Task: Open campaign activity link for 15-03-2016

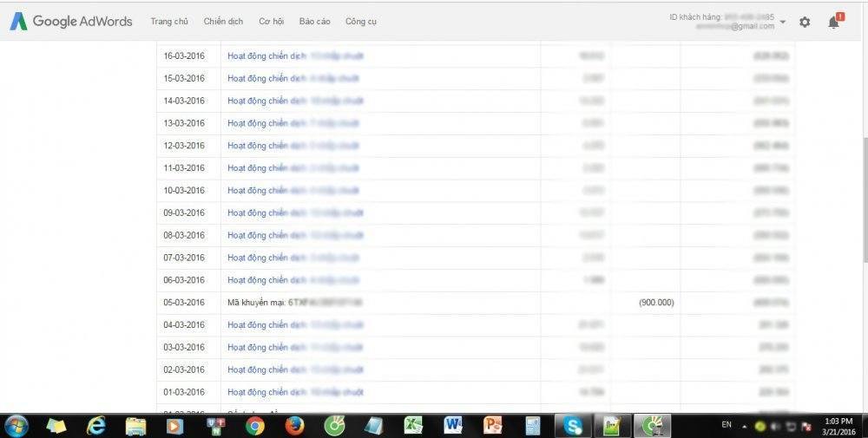Action: point(293,79)
